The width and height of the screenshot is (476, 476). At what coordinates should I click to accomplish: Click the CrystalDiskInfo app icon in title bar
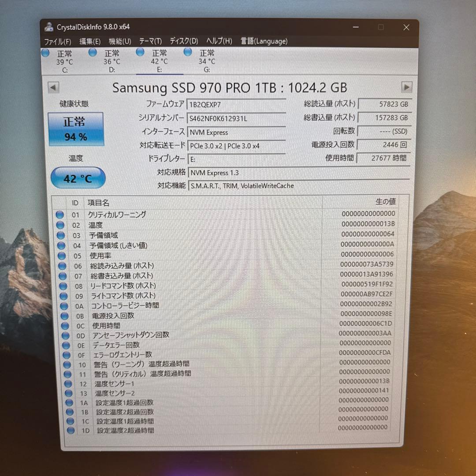49,27
